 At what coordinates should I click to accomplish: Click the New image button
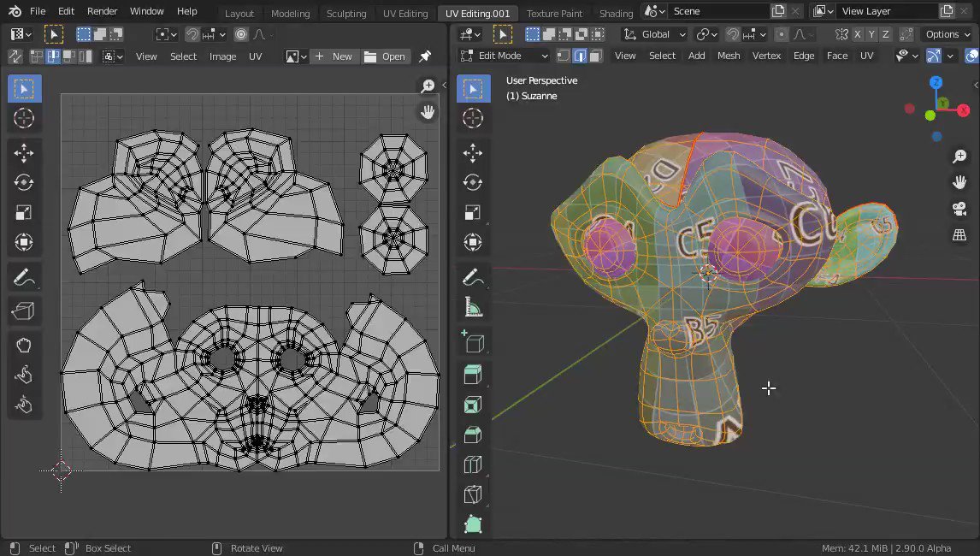[334, 56]
